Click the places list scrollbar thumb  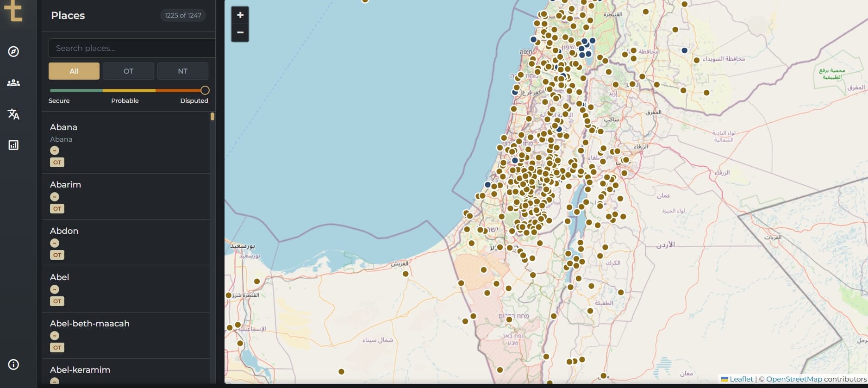point(212,117)
